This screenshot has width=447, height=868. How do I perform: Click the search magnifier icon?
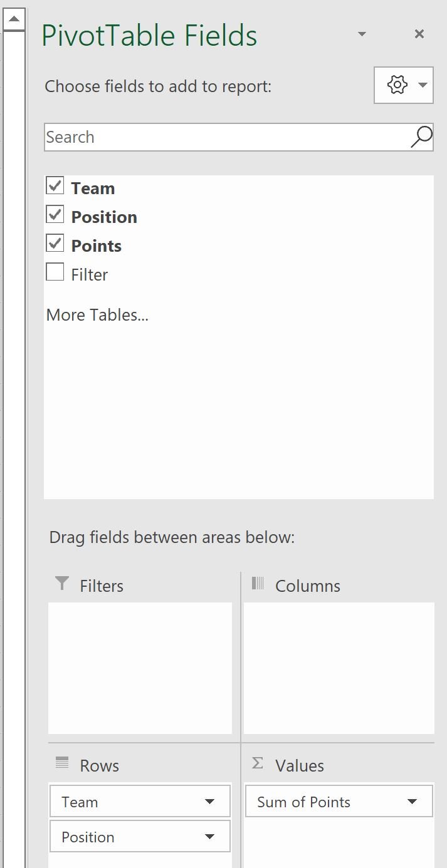(x=421, y=137)
